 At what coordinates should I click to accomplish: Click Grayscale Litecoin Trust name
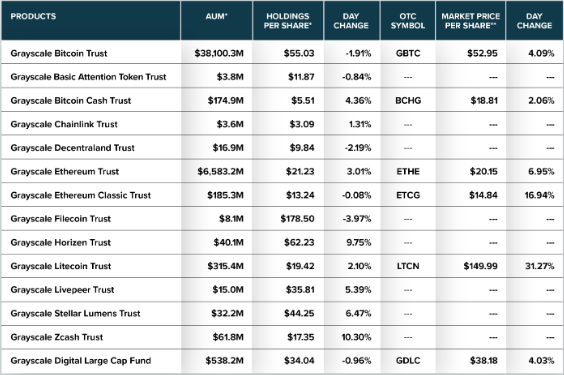(61, 266)
